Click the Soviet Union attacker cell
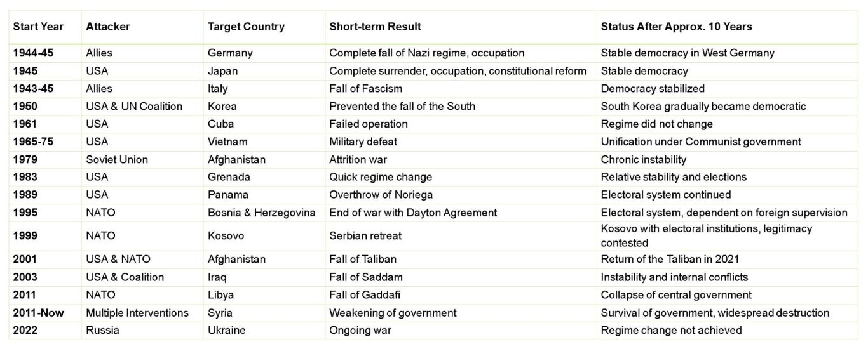 pyautogui.click(x=117, y=159)
